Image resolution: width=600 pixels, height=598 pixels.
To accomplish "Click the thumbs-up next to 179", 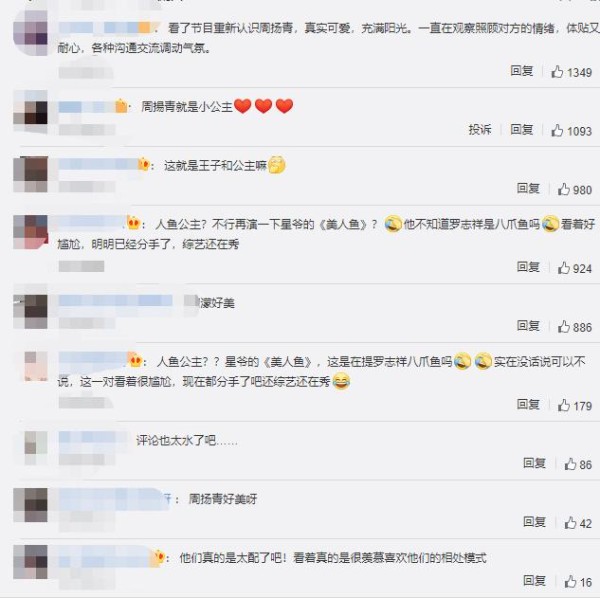I will (563, 405).
